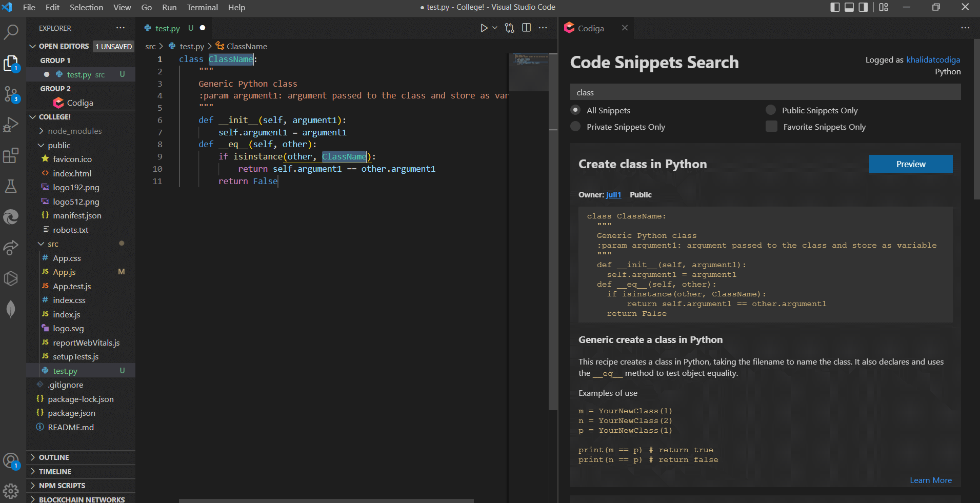Viewport: 980px width, 503px height.
Task: Open the hexagon extension icon in activity bar
Action: pos(11,278)
